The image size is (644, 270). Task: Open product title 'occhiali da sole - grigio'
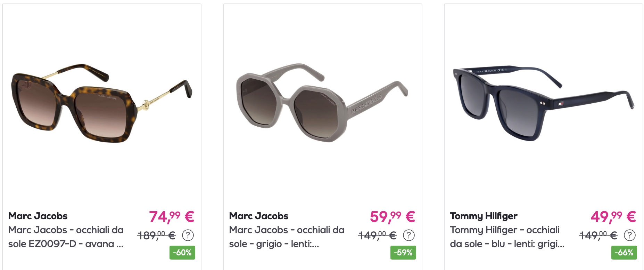point(287,237)
